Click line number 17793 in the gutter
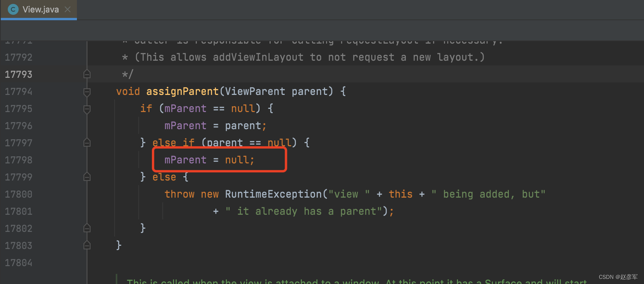Viewport: 644px width, 284px height. pos(19,74)
